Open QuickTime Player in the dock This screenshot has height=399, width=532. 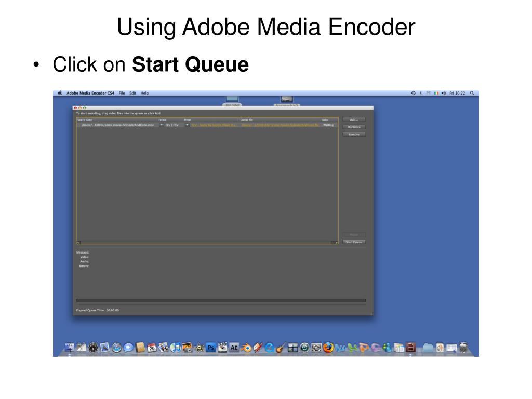270,348
